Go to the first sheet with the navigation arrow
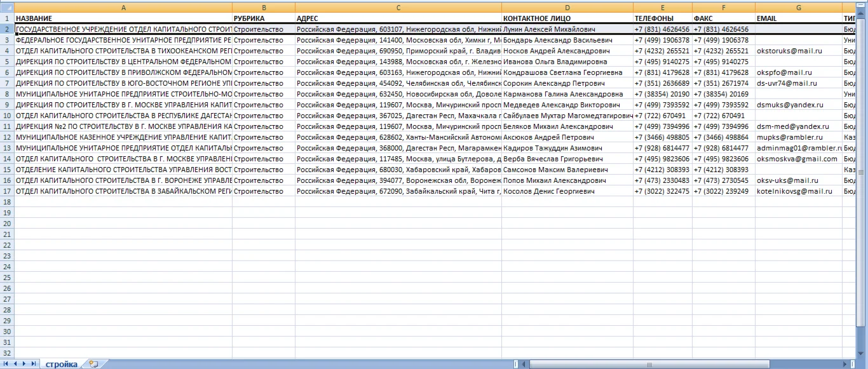 coord(6,364)
